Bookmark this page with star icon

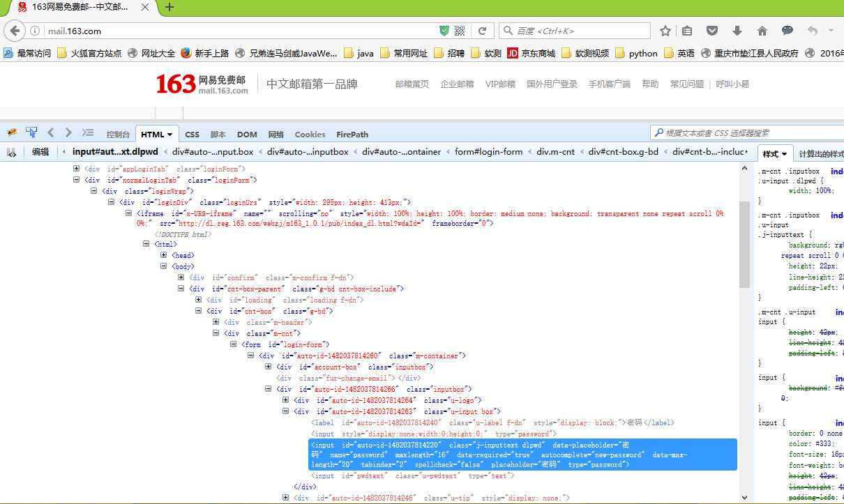click(665, 31)
